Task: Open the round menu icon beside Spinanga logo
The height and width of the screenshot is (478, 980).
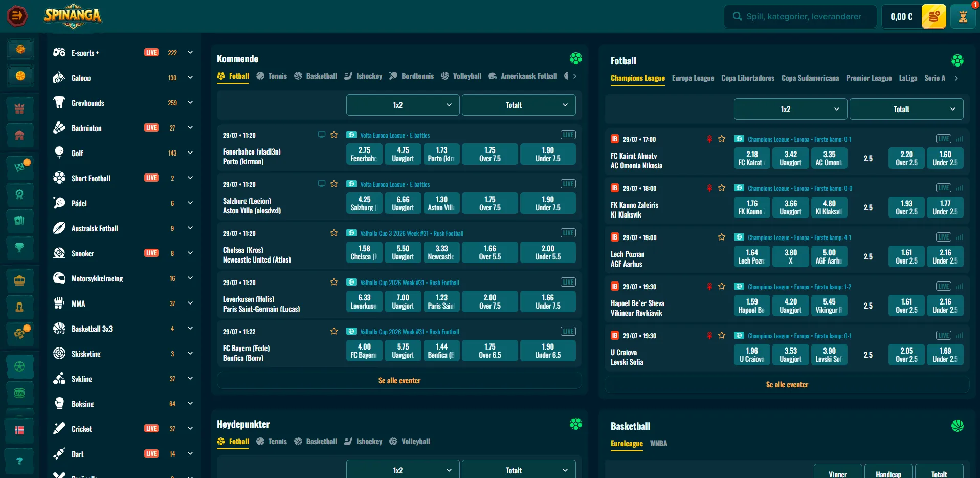Action: [17, 16]
